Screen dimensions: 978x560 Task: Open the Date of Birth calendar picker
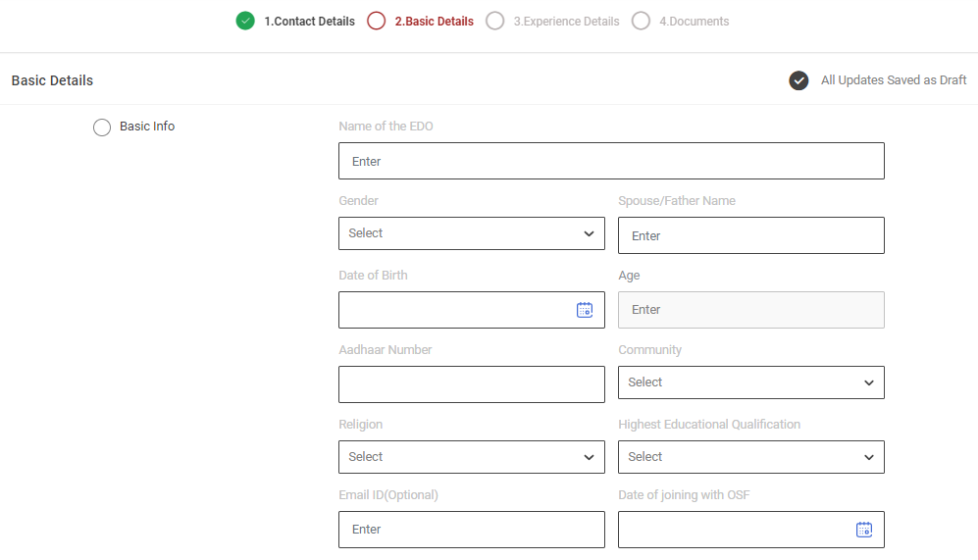pyautogui.click(x=585, y=310)
